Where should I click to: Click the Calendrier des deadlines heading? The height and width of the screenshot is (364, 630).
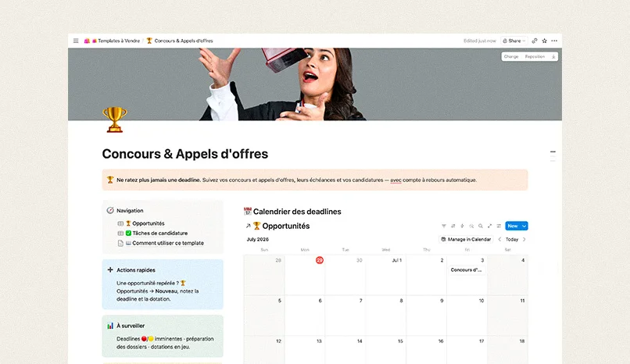click(297, 212)
